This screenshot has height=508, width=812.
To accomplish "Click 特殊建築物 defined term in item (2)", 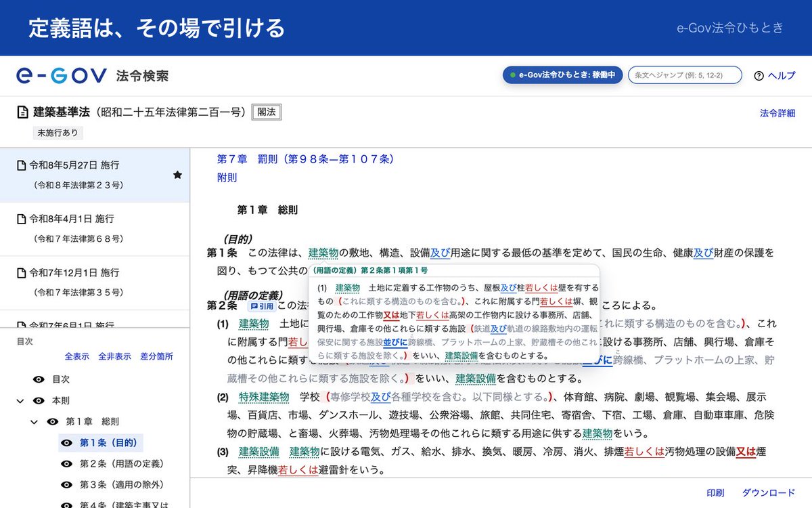I will click(x=264, y=397).
